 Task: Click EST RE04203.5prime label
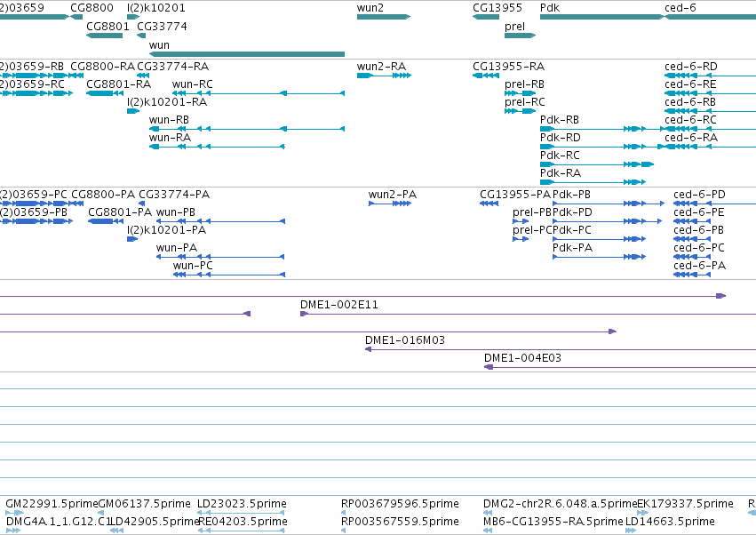[243, 522]
